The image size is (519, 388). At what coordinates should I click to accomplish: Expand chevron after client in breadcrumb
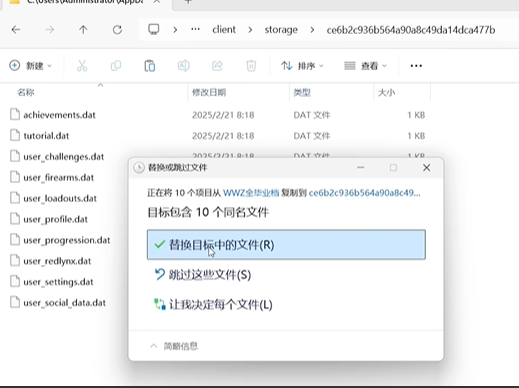tap(250, 30)
